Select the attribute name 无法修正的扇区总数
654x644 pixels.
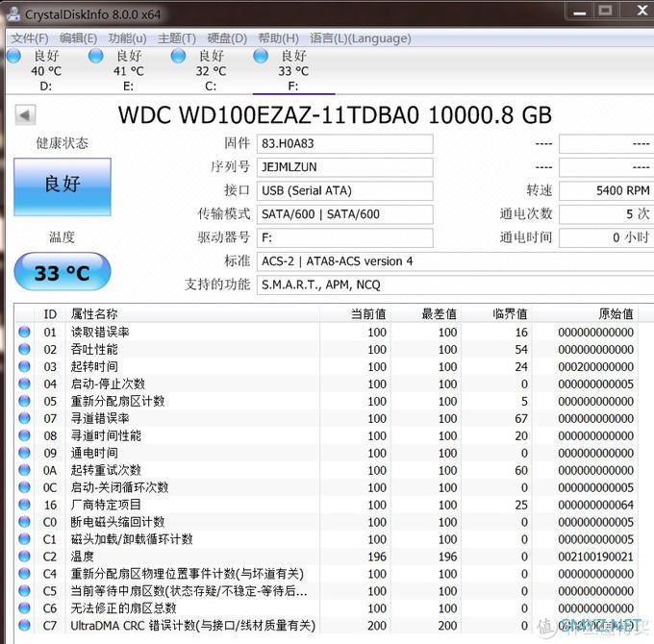tap(123, 608)
